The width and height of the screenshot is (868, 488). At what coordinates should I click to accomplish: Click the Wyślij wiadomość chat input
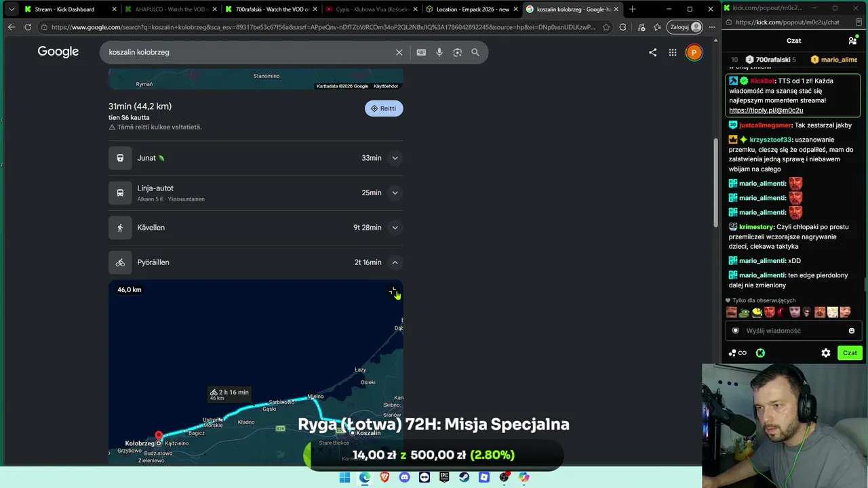[793, 331]
